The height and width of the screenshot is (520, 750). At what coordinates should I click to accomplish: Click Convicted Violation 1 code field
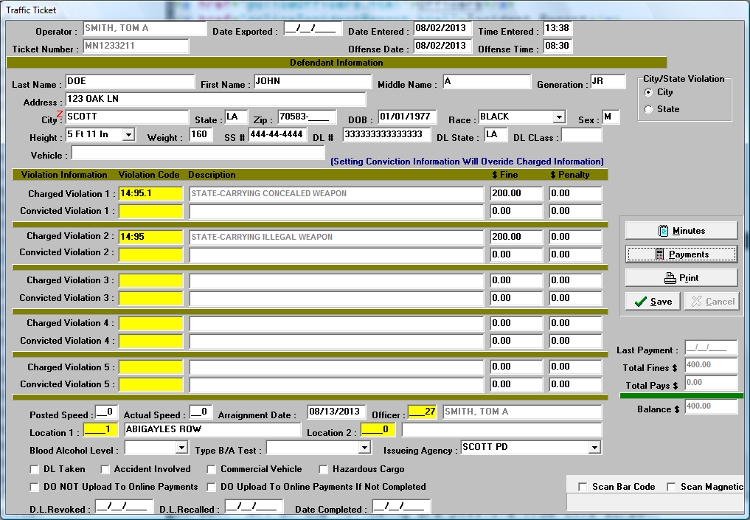[x=151, y=211]
